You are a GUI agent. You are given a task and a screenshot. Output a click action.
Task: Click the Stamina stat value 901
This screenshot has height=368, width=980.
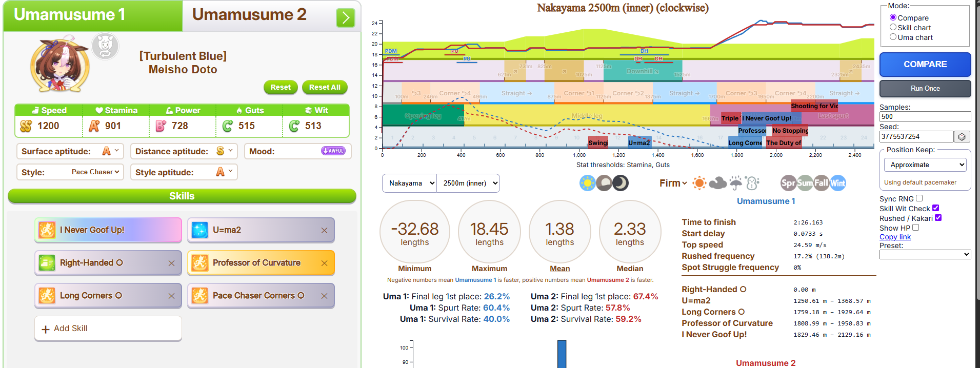pyautogui.click(x=113, y=126)
